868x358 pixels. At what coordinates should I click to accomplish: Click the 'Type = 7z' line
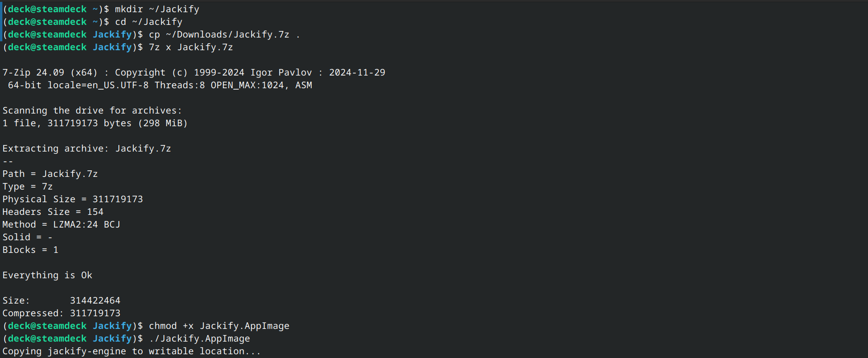tap(28, 186)
